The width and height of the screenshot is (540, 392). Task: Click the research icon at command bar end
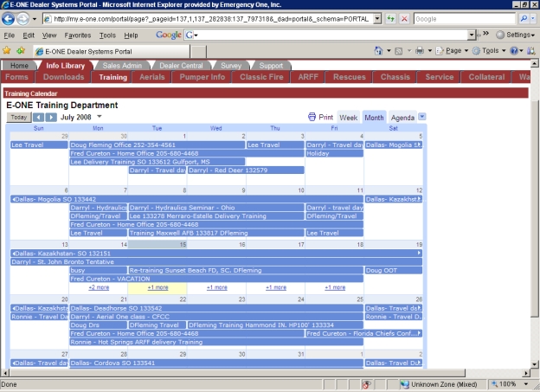(531, 51)
